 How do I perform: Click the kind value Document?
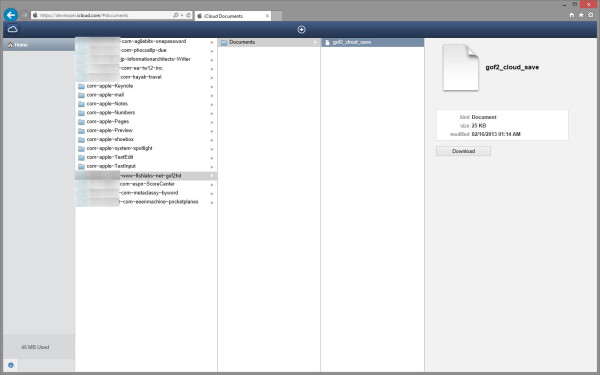484,117
